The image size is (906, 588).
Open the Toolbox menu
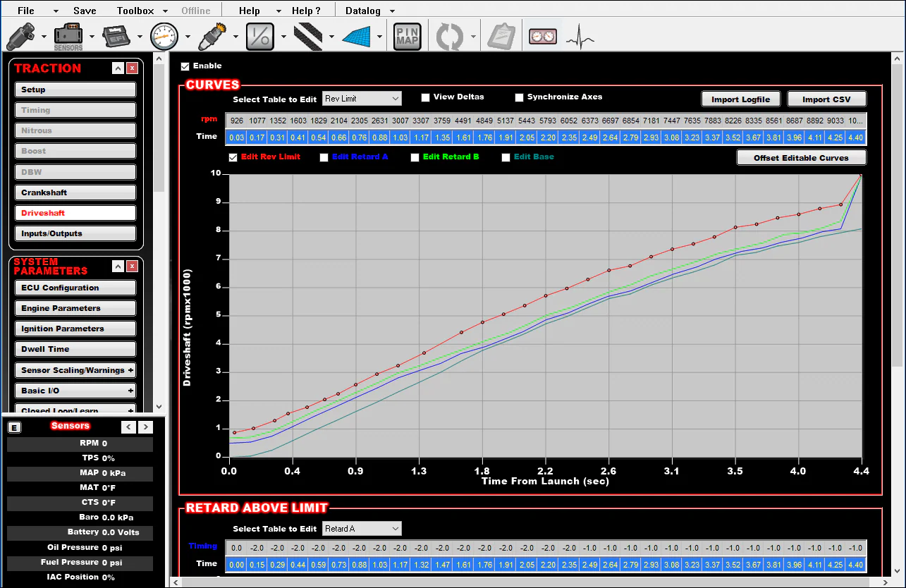click(135, 10)
